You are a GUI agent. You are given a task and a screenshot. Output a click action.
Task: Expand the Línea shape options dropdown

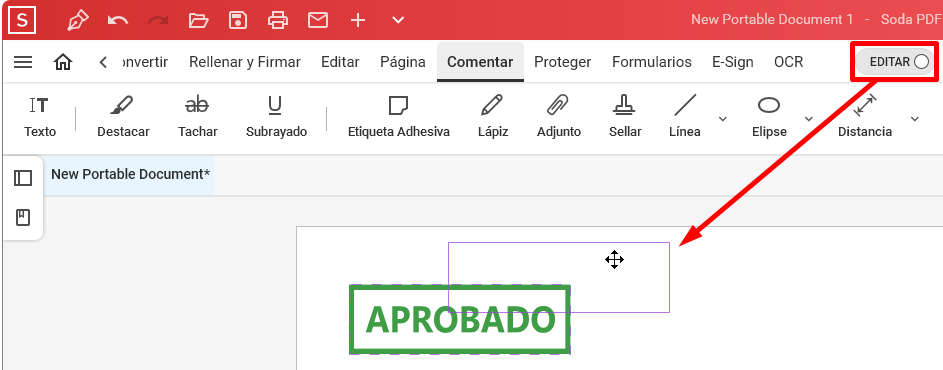tap(723, 119)
